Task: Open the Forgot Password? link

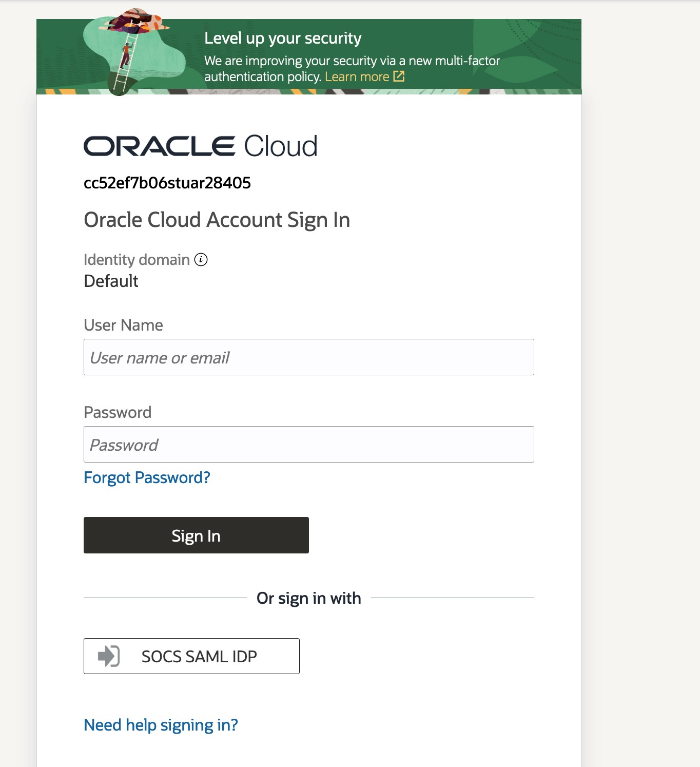Action: coord(147,478)
